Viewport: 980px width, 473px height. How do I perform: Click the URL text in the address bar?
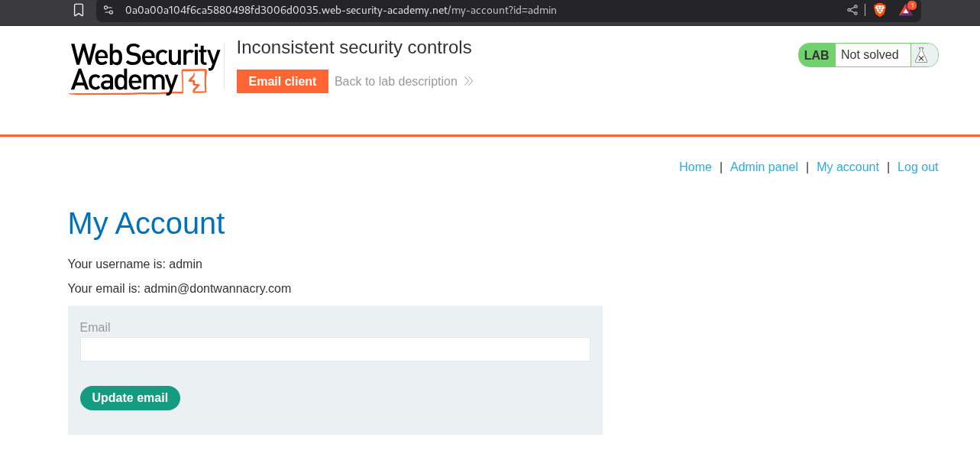[x=341, y=10]
